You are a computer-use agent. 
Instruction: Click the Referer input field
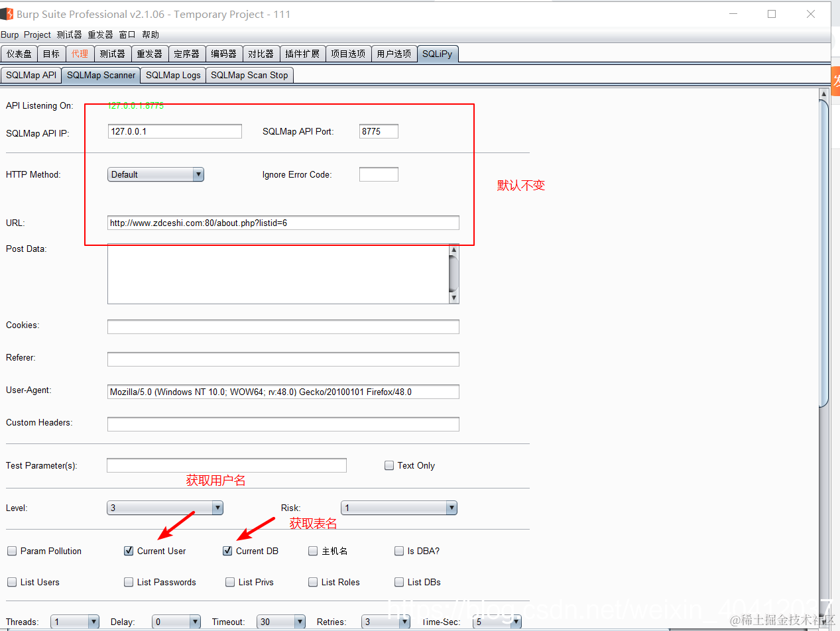coord(283,359)
